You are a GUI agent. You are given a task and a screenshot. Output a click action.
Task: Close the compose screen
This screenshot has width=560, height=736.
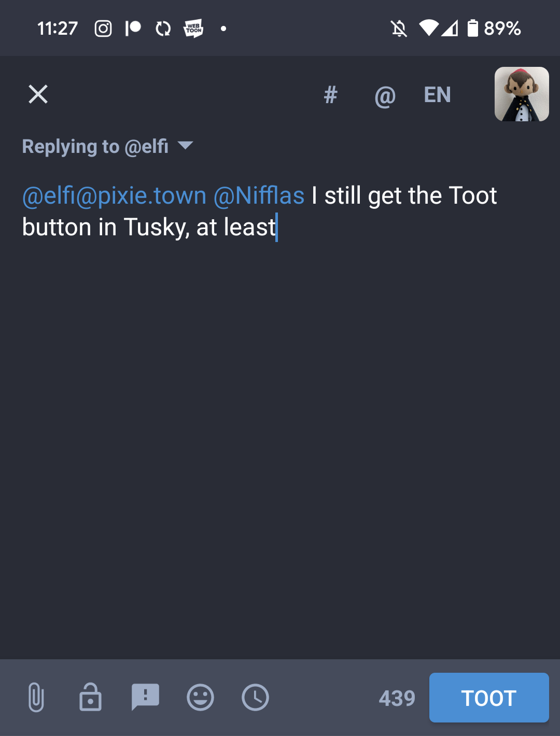38,94
